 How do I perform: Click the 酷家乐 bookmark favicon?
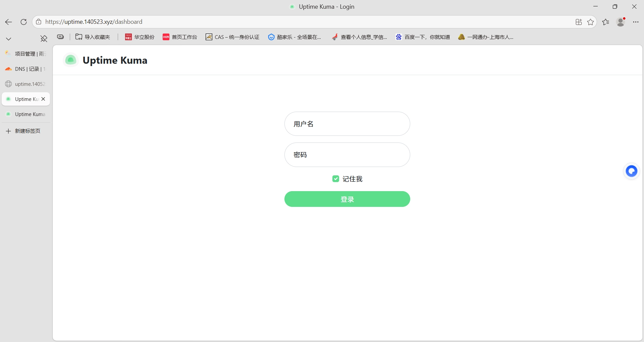[x=271, y=37]
